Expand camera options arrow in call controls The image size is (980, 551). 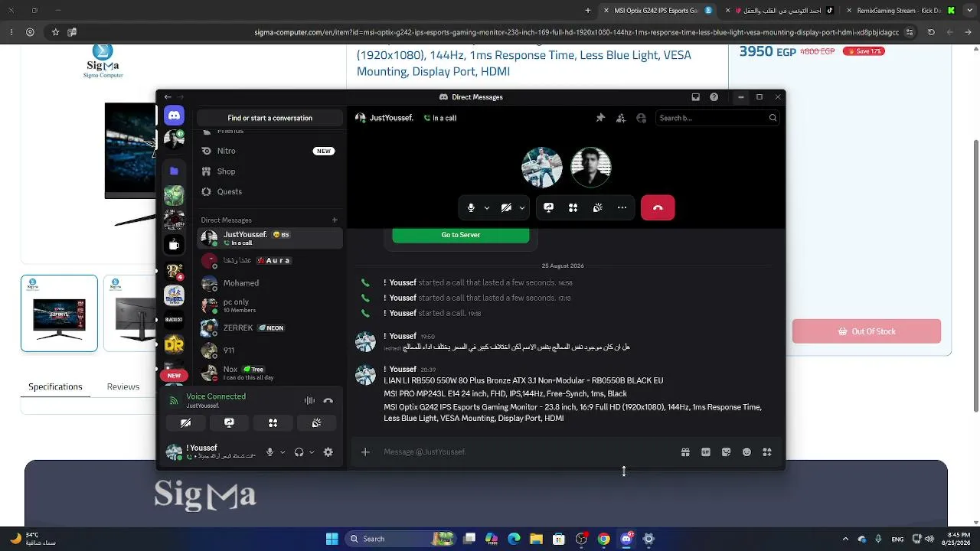(522, 207)
